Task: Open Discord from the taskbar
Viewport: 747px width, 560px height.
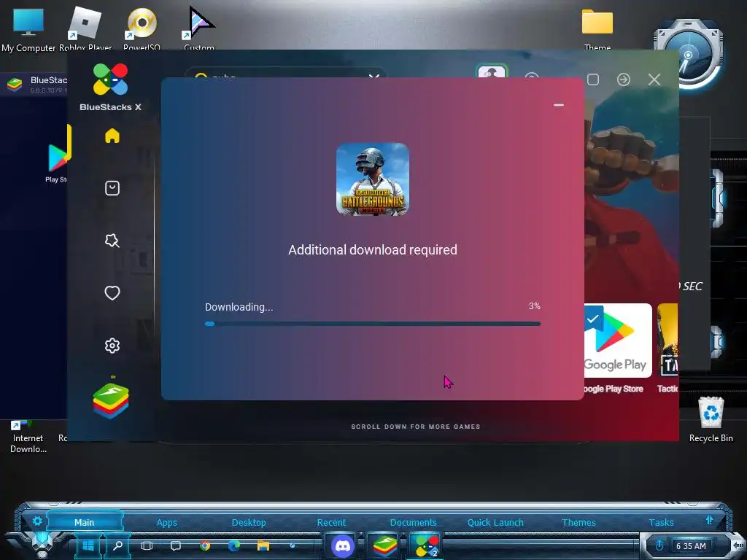Action: coord(343,545)
